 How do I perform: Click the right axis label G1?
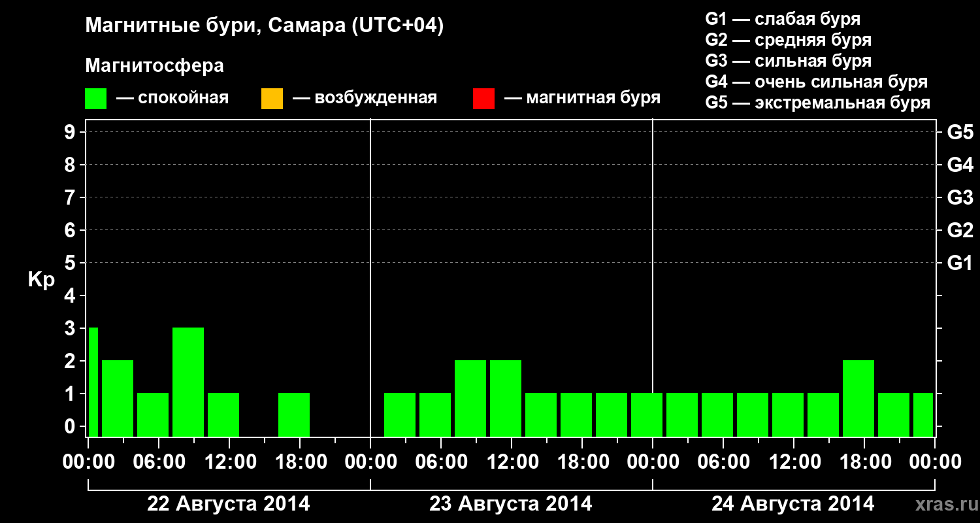pos(960,263)
